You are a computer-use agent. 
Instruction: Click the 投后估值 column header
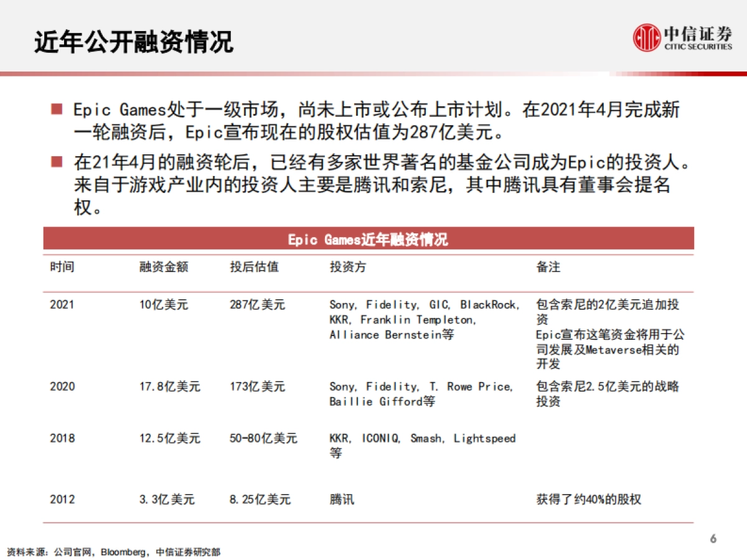click(x=255, y=268)
